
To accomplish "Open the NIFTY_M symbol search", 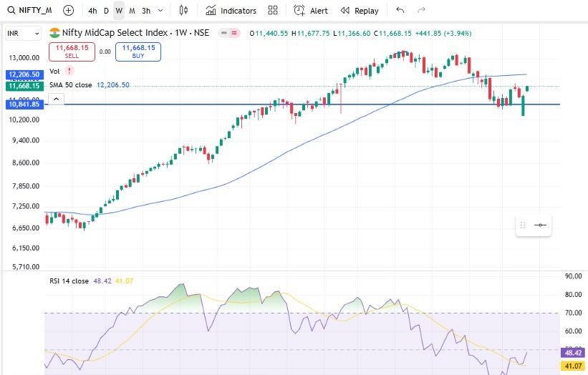I will (30, 11).
